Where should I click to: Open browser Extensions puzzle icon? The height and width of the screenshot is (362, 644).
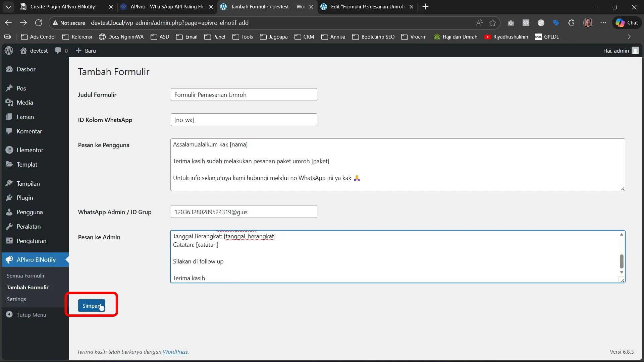click(x=571, y=23)
